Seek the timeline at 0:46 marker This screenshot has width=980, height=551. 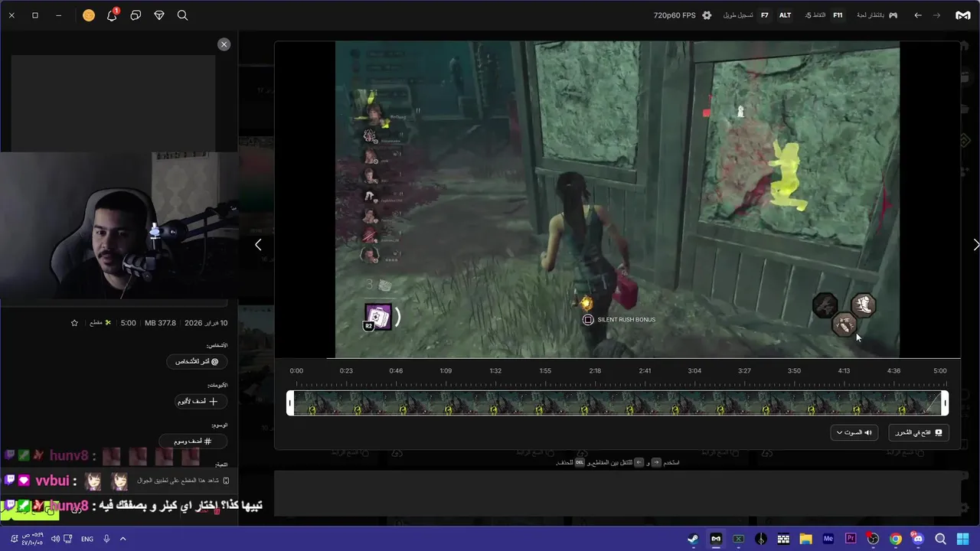tap(396, 370)
